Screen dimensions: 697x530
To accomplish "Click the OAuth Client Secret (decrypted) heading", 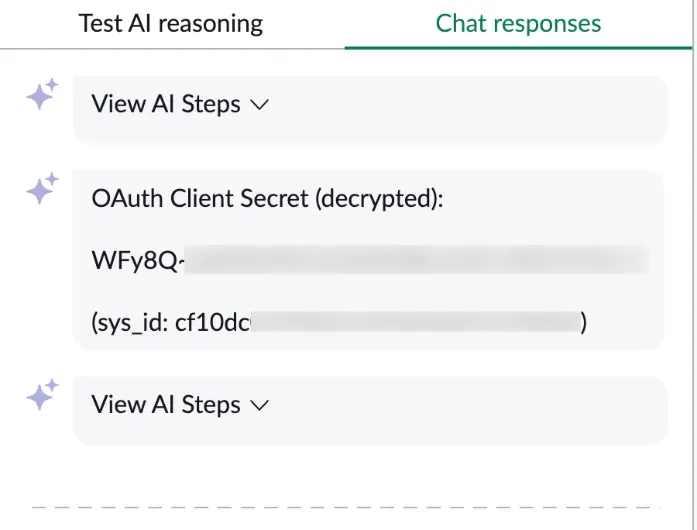I will coord(267,198).
